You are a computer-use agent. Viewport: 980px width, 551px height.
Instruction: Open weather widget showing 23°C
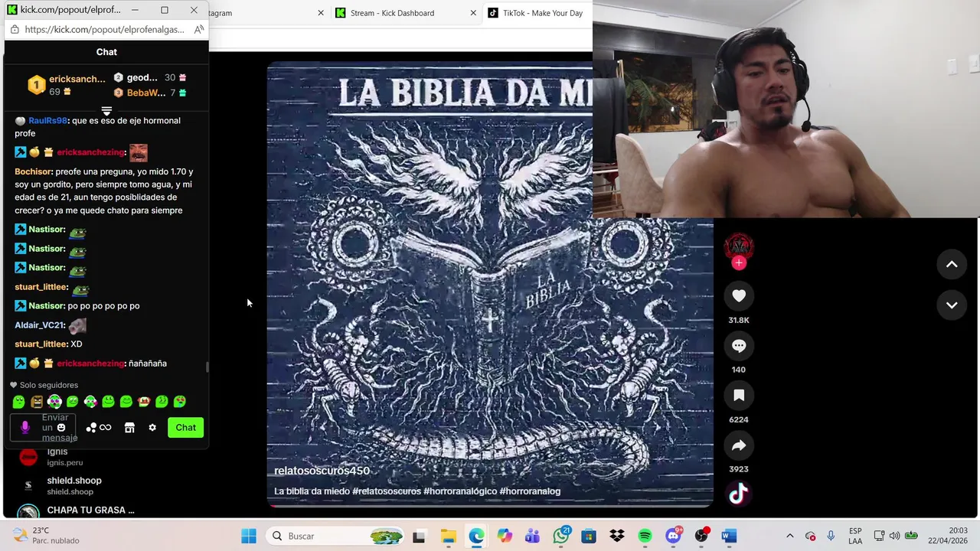(46, 536)
